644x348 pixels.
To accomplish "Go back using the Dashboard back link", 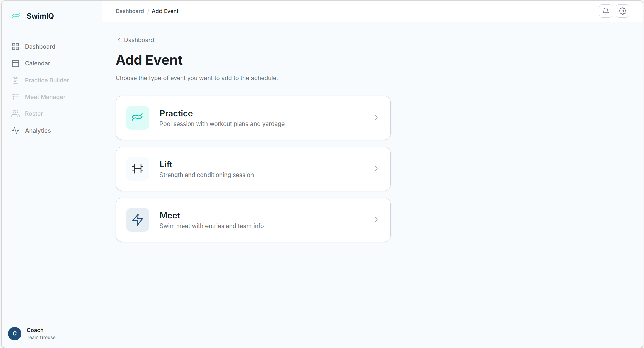I will (x=135, y=40).
